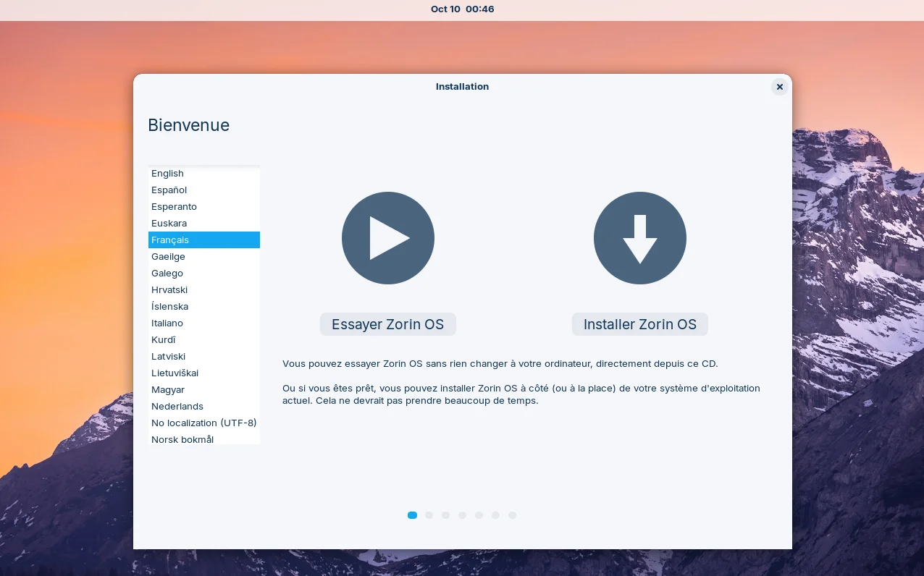This screenshot has width=924, height=576.
Task: Click the play icon to try Zorin OS
Action: pos(387,238)
